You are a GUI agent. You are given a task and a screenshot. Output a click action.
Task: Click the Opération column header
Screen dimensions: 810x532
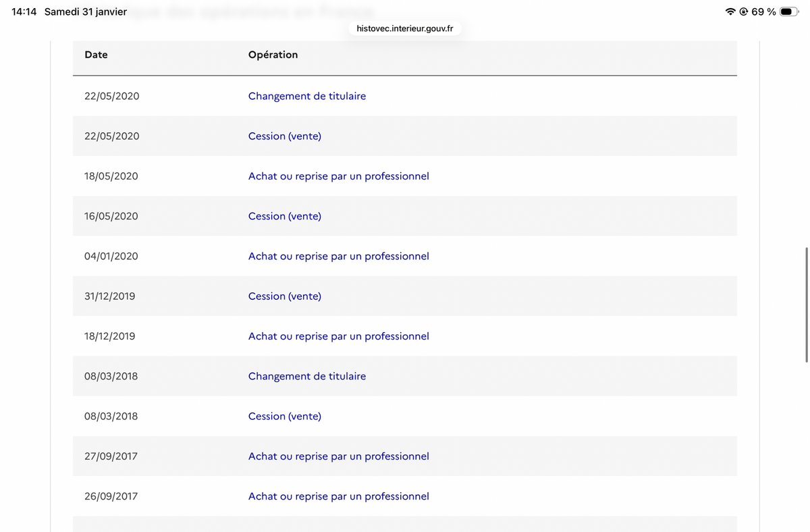tap(273, 55)
